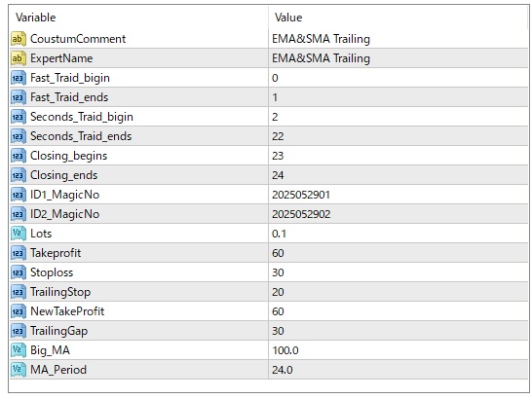
Task: Click the Stoploss value field 30
Action: (399, 272)
